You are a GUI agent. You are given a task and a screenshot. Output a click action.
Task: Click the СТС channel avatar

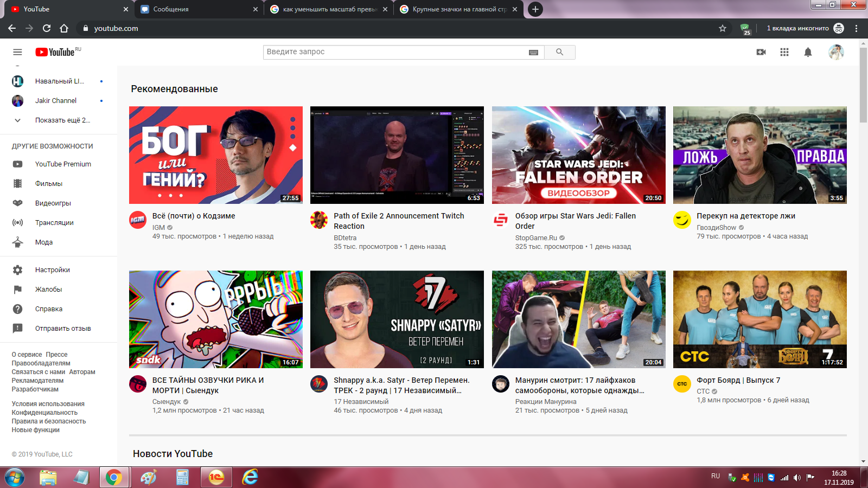(682, 384)
